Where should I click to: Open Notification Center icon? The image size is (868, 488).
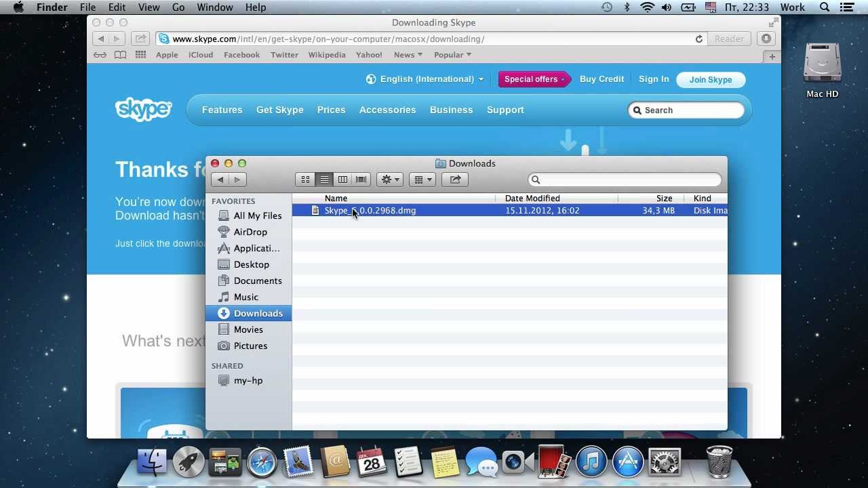pos(847,7)
